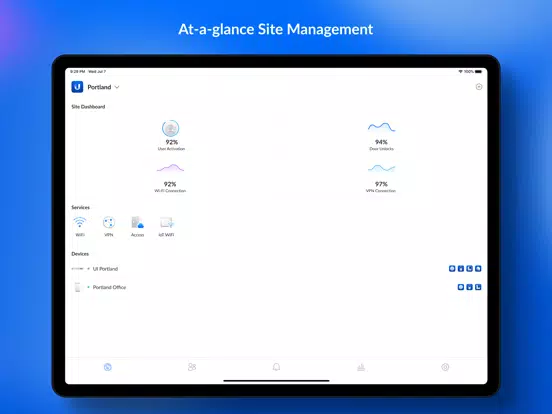
Task: Open the IoT WiFi service
Action: pyautogui.click(x=166, y=223)
